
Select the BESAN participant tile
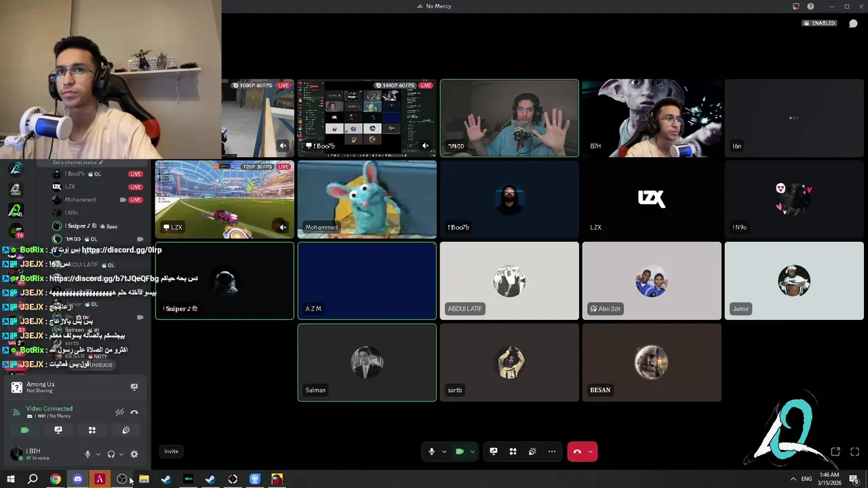(x=652, y=363)
